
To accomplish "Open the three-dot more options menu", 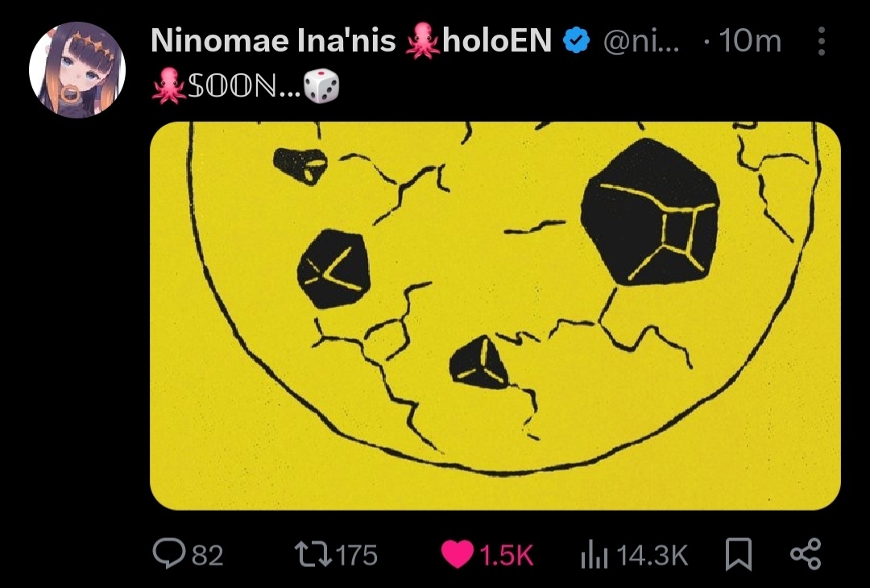I will 822,41.
